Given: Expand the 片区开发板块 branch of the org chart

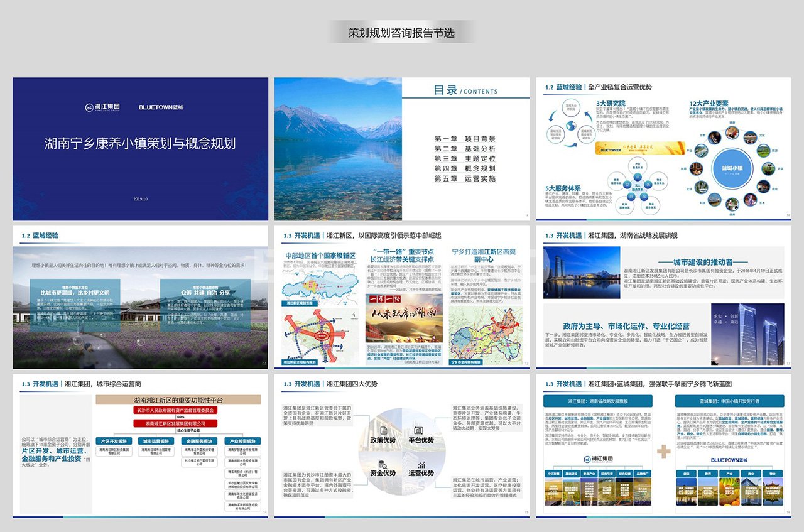Looking at the screenshot, I should [114, 441].
